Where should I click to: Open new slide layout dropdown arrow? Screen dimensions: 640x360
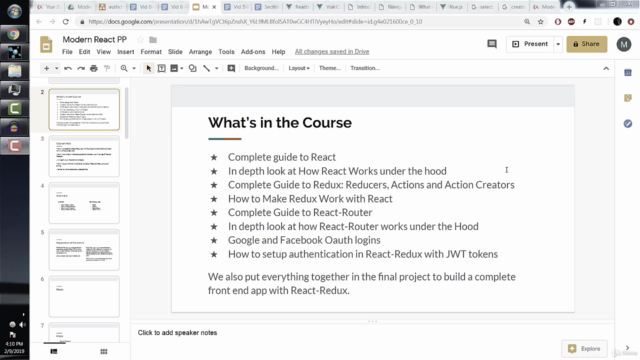click(x=56, y=68)
